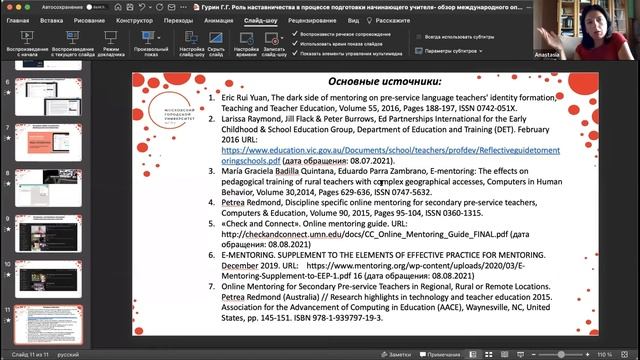Click the university logo on the slide
Screen dimensions: 640x360
171,110
